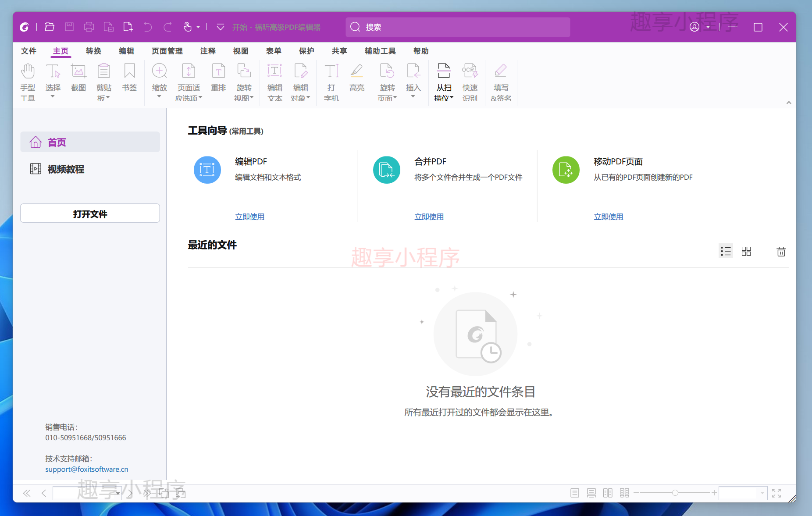Open the 文件 (File) menu
The image size is (812, 516).
(28, 51)
